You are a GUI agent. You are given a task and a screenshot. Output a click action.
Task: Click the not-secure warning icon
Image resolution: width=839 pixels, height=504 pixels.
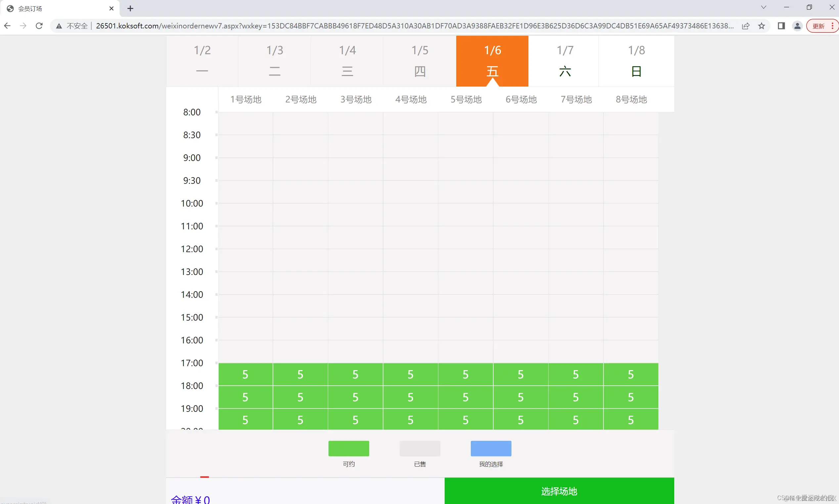59,26
